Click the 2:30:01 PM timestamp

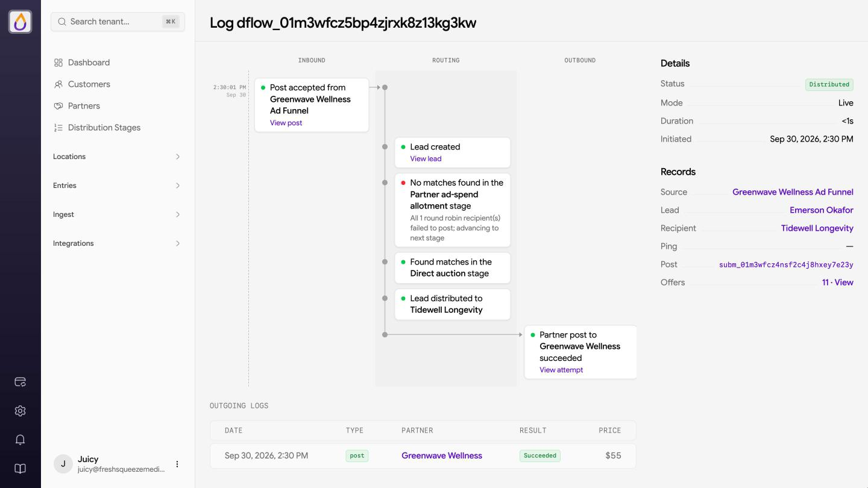point(229,87)
